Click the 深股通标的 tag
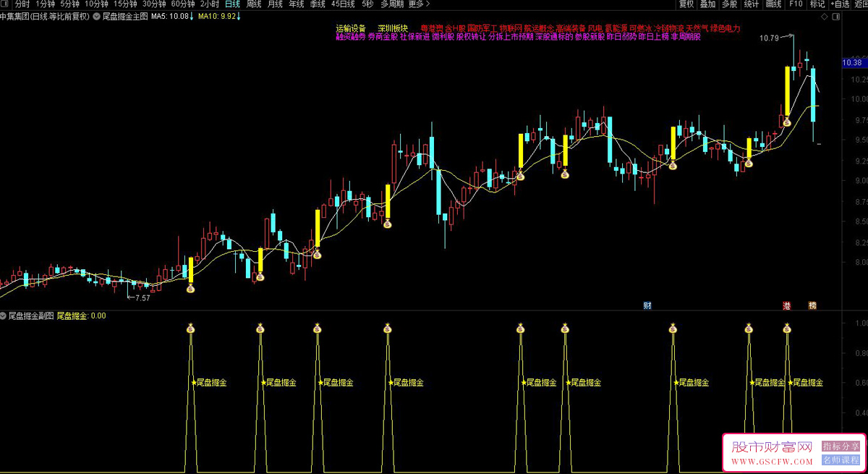The image size is (868, 474). pyautogui.click(x=554, y=37)
